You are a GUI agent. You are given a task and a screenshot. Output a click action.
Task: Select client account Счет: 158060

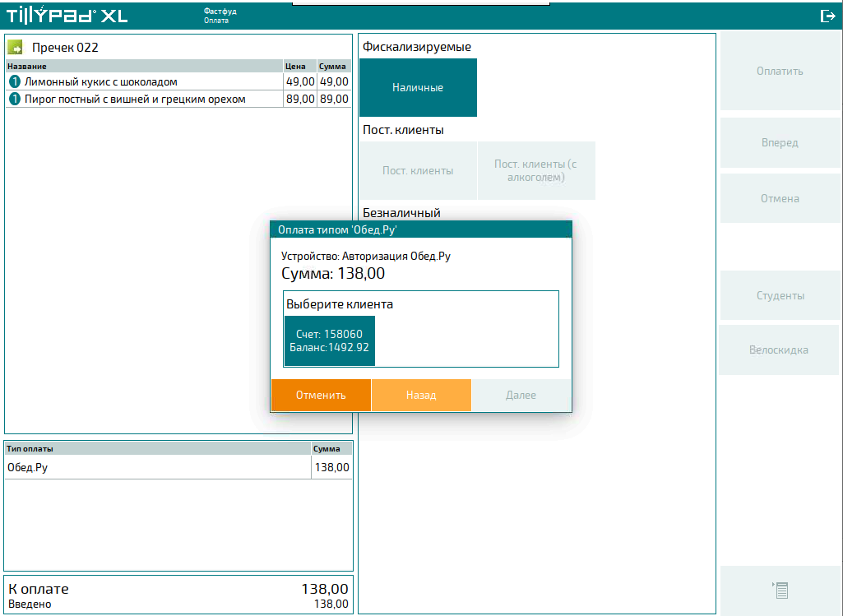(329, 340)
